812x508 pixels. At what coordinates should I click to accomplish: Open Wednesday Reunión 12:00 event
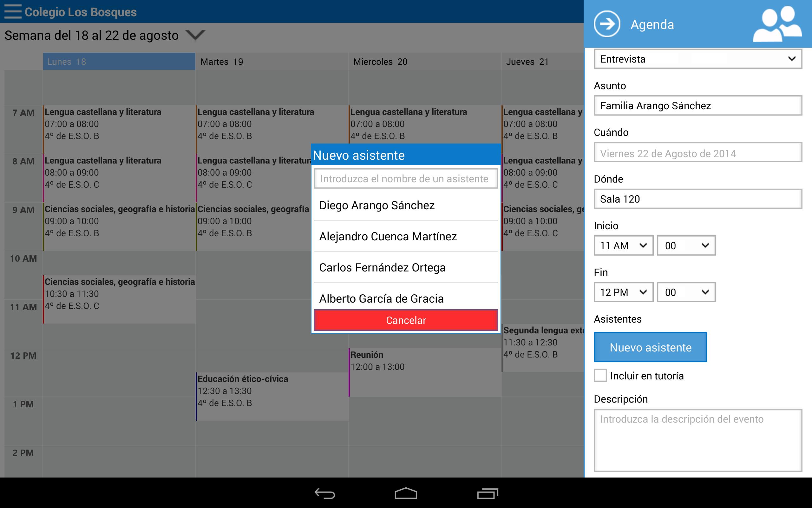coord(425,372)
